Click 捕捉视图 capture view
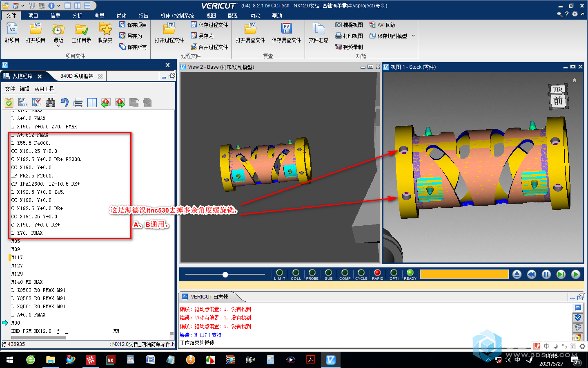Image resolution: width=588 pixels, height=368 pixels. coord(349,25)
